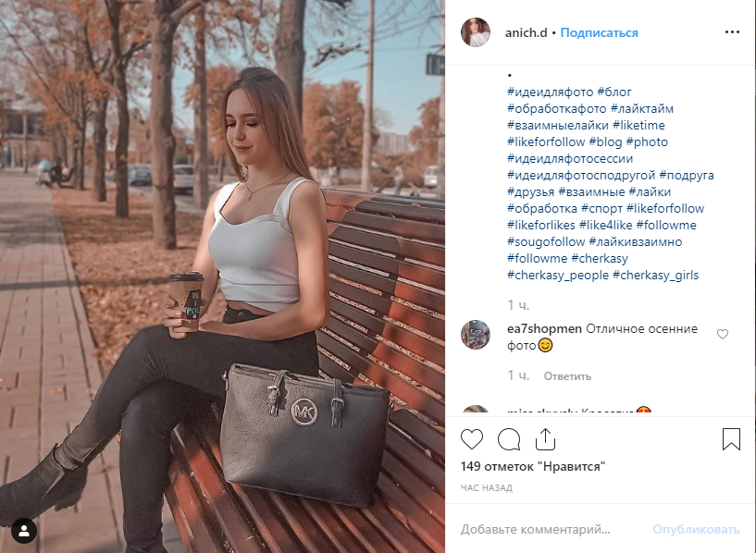Open comments via speech bubble icon
This screenshot has width=756, height=553.
[x=509, y=439]
